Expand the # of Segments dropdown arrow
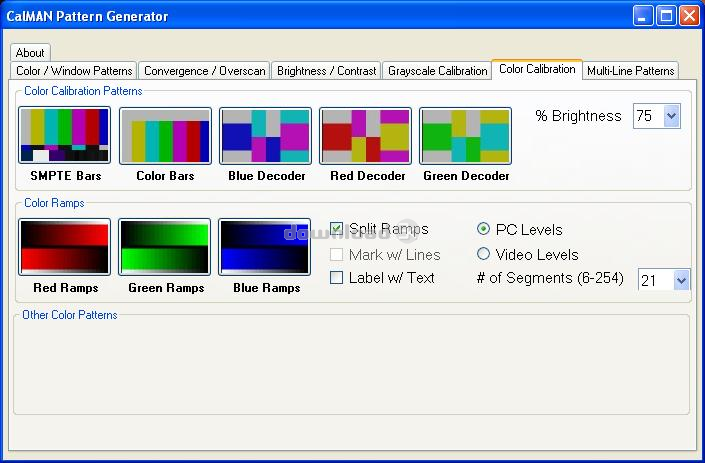 (681, 280)
